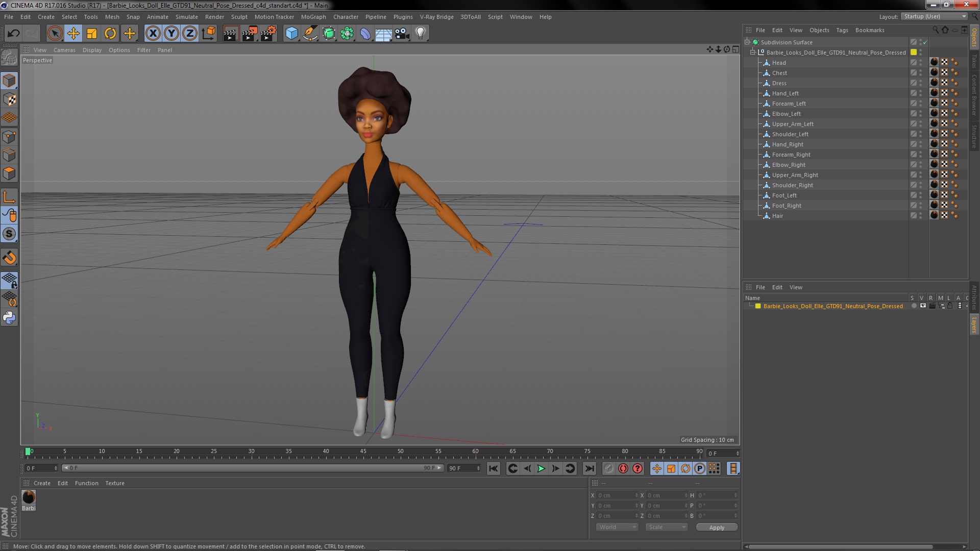The width and height of the screenshot is (980, 551).
Task: Select the Barbi material thumbnail
Action: pyautogui.click(x=29, y=497)
